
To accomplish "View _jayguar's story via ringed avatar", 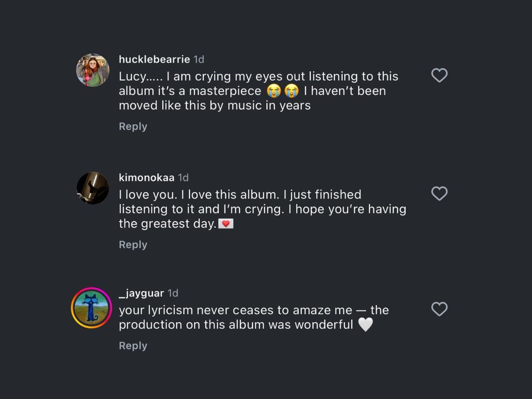I will pyautogui.click(x=91, y=308).
